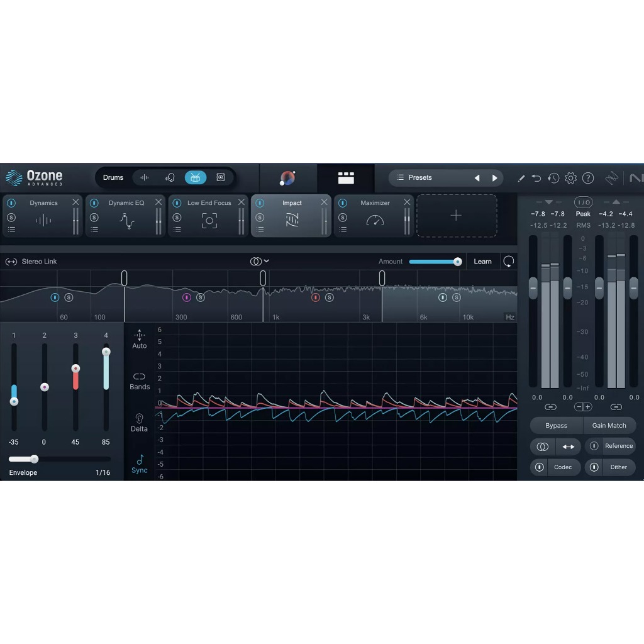Open the history clock icon
The height and width of the screenshot is (644, 644).
tap(553, 178)
